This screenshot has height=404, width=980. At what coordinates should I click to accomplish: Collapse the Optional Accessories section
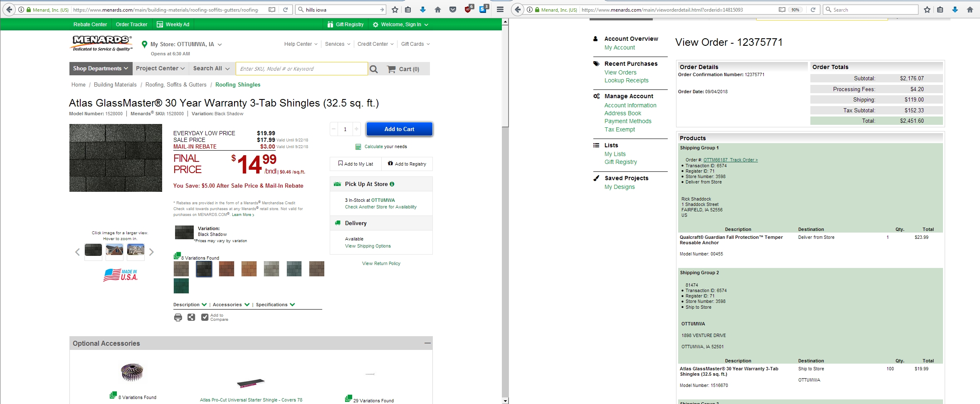(x=427, y=343)
